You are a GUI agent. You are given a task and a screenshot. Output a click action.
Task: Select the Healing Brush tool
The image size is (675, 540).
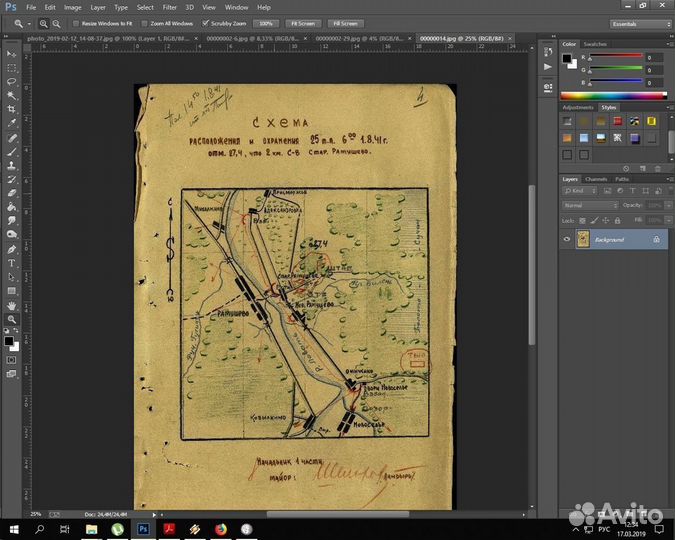[11, 138]
